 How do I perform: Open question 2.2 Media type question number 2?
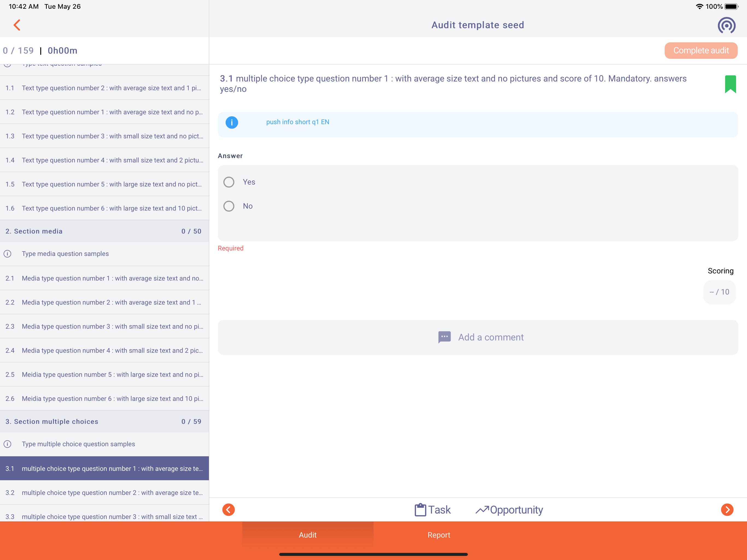pyautogui.click(x=104, y=302)
